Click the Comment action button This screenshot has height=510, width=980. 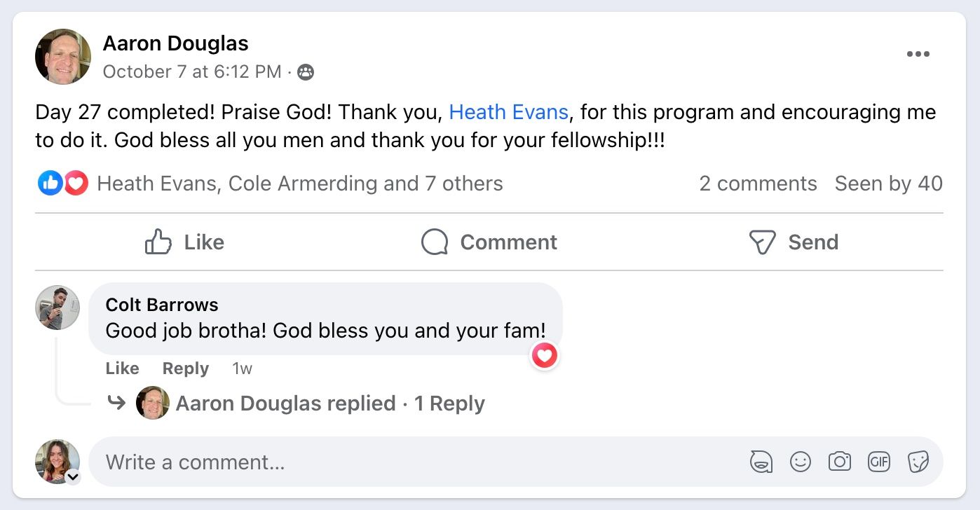tap(489, 242)
